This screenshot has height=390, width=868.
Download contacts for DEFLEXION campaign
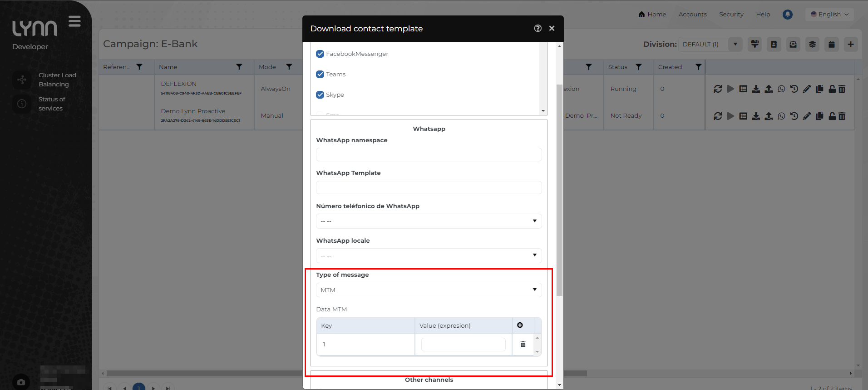[756, 89]
